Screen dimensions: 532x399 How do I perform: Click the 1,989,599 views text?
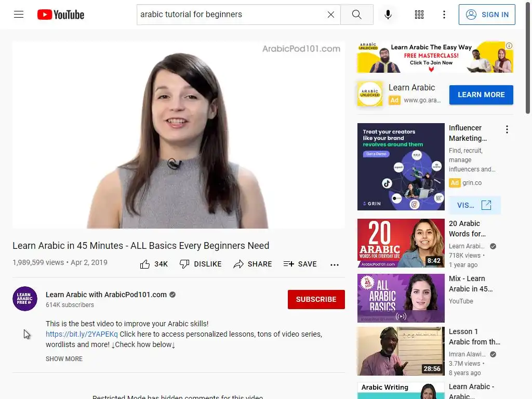click(38, 262)
